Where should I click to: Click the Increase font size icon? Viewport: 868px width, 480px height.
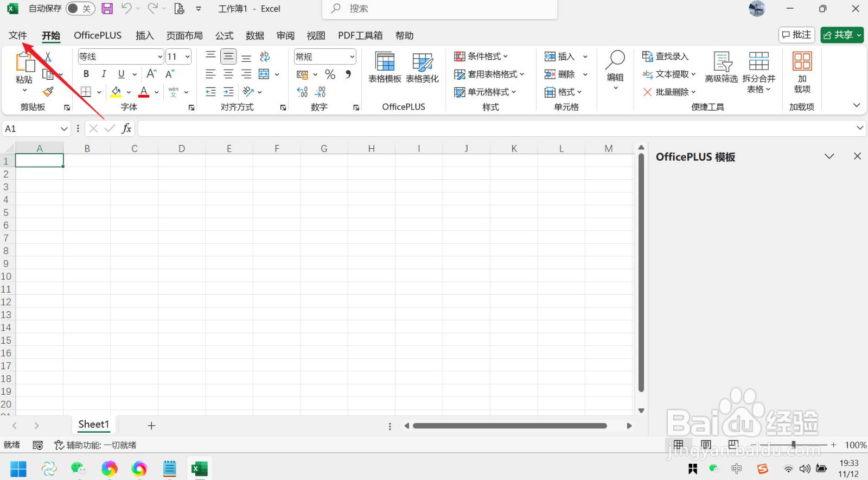pyautogui.click(x=152, y=74)
